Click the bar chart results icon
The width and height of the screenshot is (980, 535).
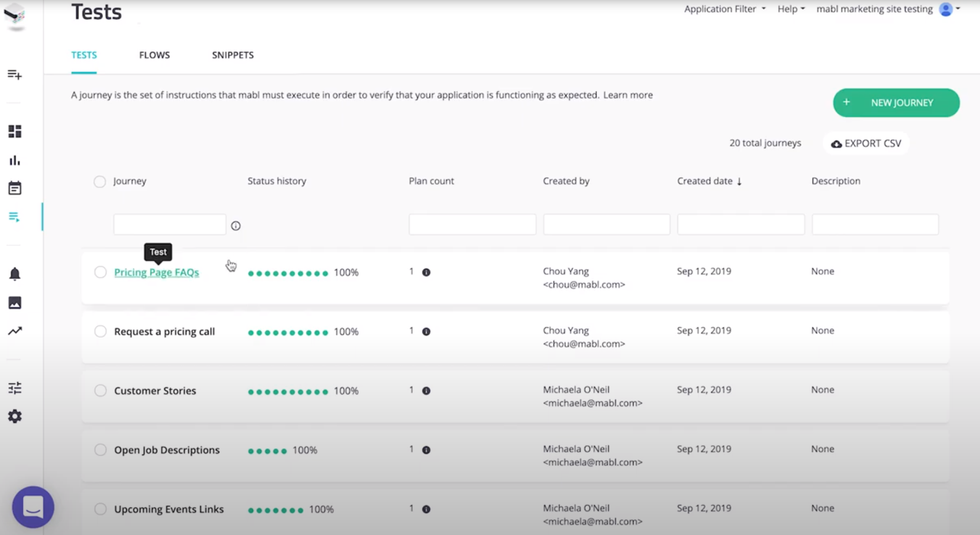[x=15, y=160]
